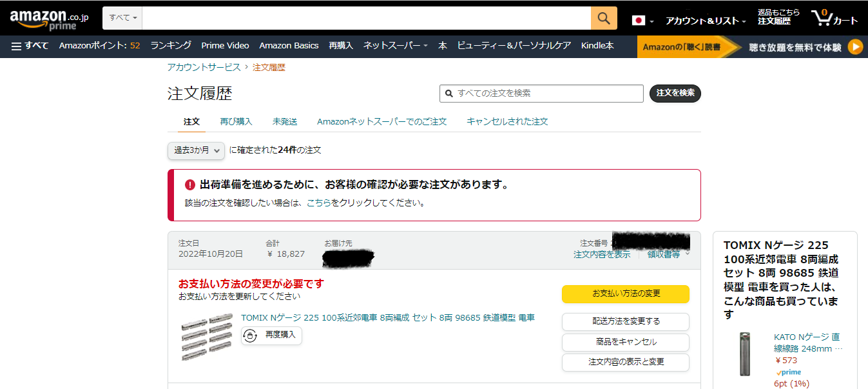
Task: Click the 2022年10月20日 order date
Action: [x=211, y=254]
